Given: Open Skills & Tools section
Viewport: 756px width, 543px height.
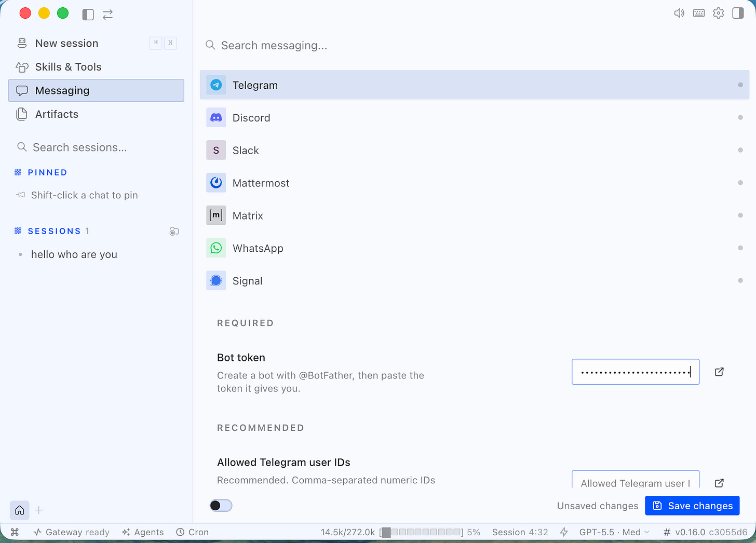Looking at the screenshot, I should (97, 67).
